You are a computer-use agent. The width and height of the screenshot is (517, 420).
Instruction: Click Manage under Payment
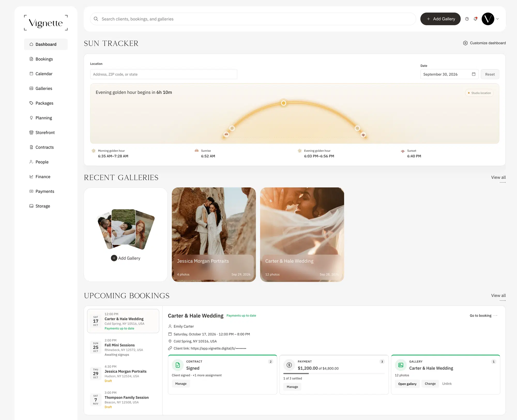coord(292,387)
